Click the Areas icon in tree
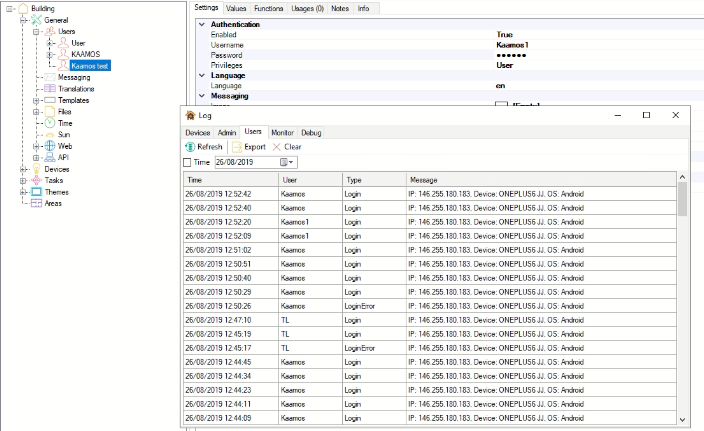Image resolution: width=704 pixels, height=431 pixels. point(37,203)
